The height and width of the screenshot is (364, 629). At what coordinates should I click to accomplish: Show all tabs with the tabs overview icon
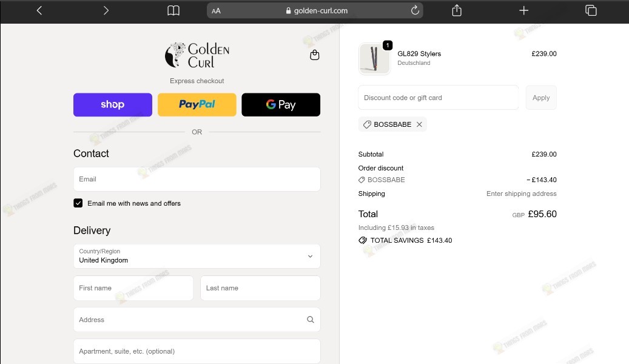(x=591, y=10)
